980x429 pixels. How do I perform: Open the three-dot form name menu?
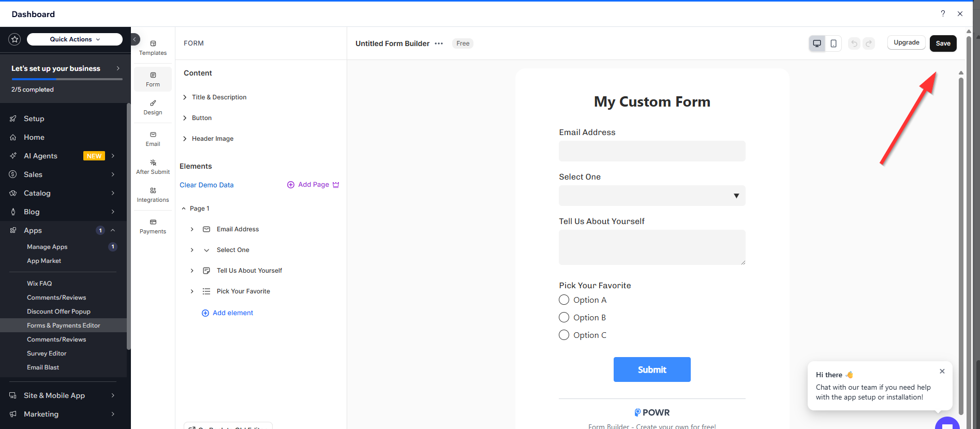pyautogui.click(x=439, y=43)
